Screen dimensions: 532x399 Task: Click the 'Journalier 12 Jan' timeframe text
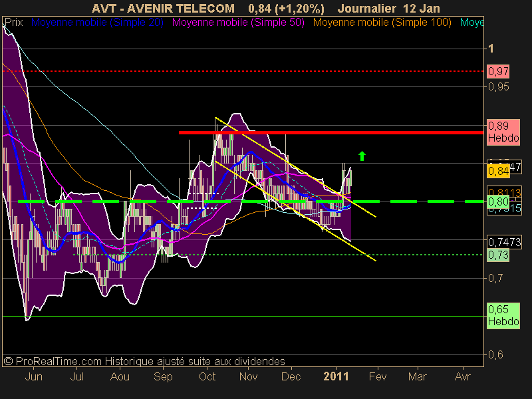click(x=389, y=8)
